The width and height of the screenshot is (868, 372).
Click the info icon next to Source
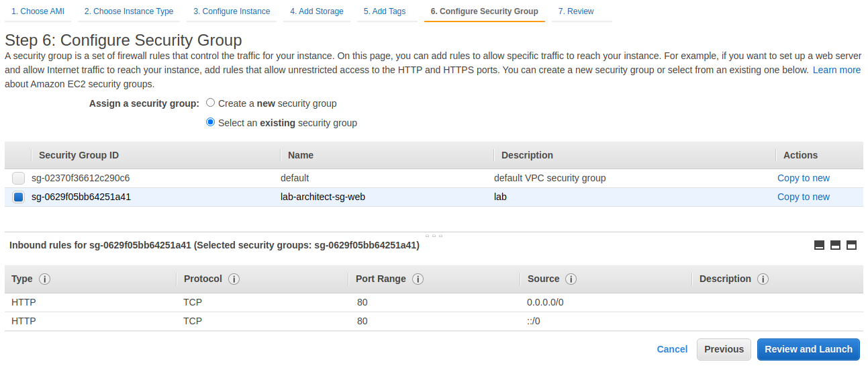pyautogui.click(x=571, y=279)
